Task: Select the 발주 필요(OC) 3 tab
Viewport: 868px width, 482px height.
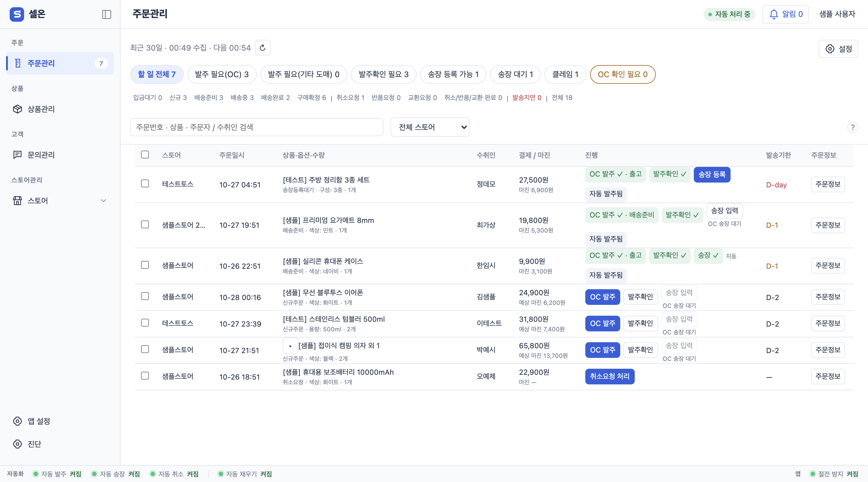Action: coord(222,74)
